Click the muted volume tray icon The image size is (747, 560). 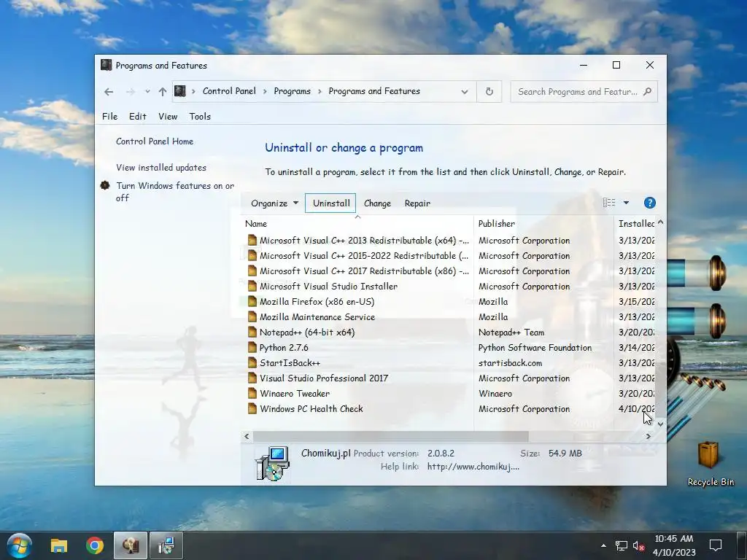tap(638, 545)
